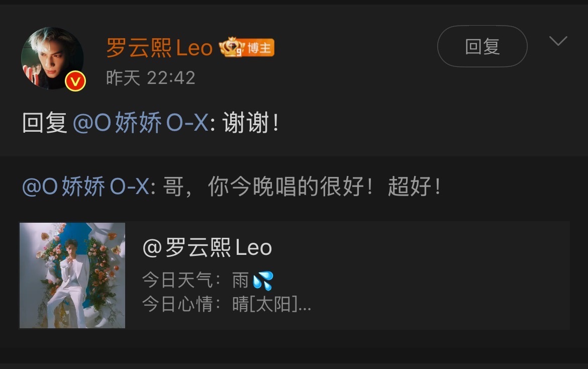Tap the 昨天 22:42 timestamp
This screenshot has width=588, height=369.
tap(151, 78)
